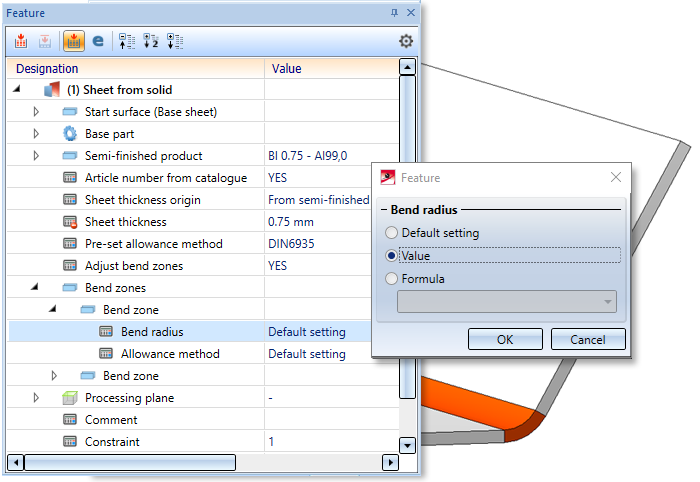The image size is (700, 482).
Task: Click the Bend zones folder icon
Action: click(x=70, y=288)
